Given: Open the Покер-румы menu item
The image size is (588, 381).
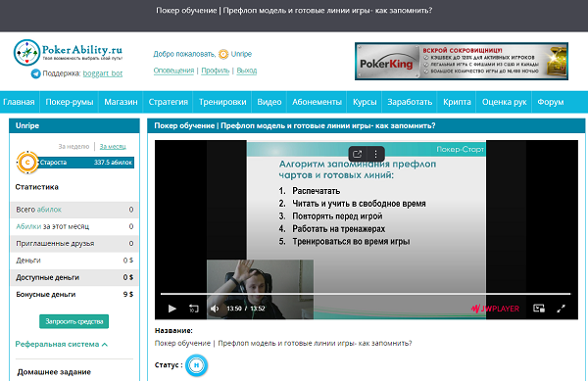Looking at the screenshot, I should [69, 102].
